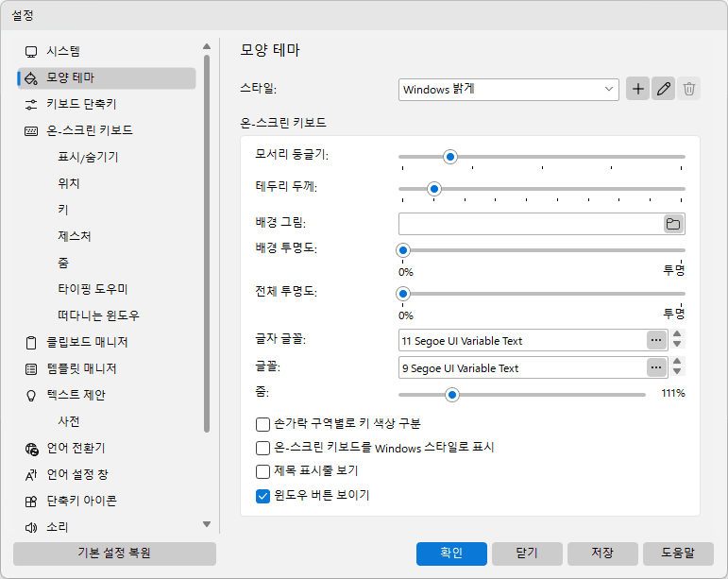Open 글자 글꼴 font picker ellipsis button
The image size is (728, 579).
pos(656,340)
